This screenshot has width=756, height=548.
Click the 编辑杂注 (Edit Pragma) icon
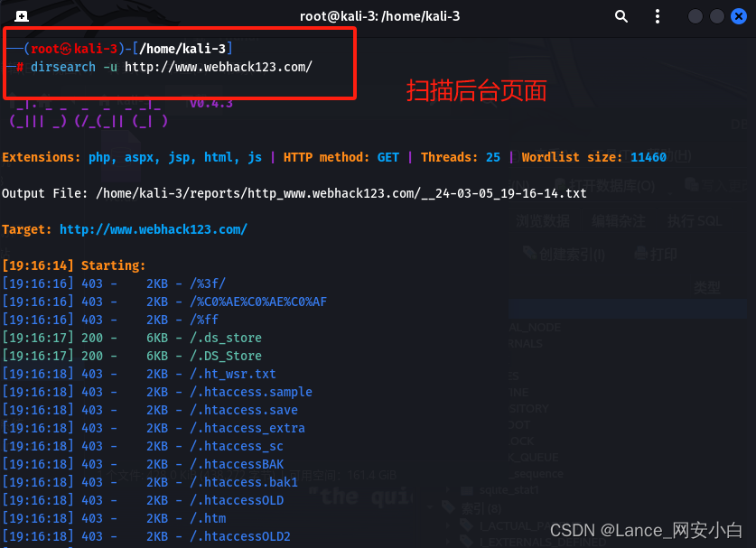(618, 221)
